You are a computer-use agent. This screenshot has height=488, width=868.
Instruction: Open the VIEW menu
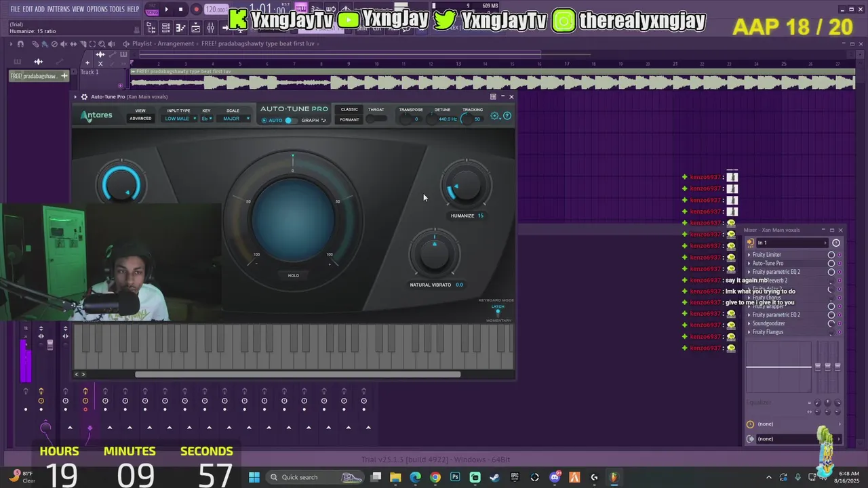[x=78, y=9]
